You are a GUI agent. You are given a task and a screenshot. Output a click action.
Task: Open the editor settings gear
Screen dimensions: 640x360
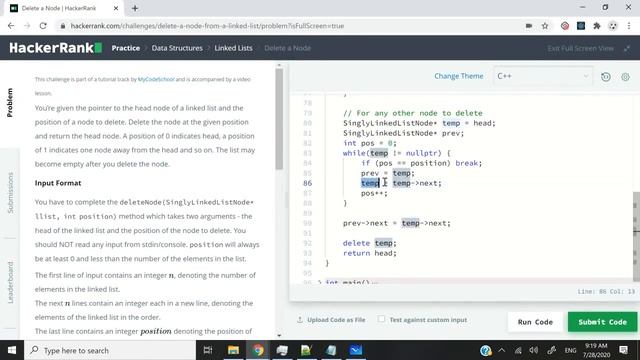tap(625, 77)
